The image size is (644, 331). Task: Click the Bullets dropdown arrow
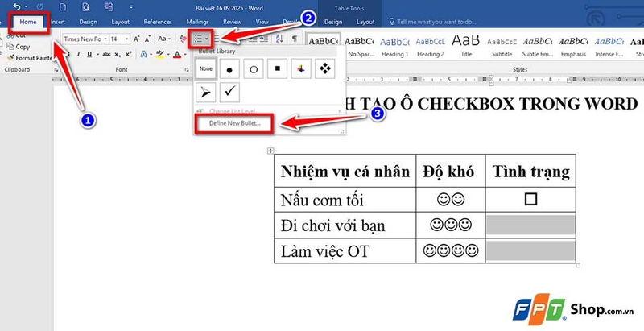point(207,39)
